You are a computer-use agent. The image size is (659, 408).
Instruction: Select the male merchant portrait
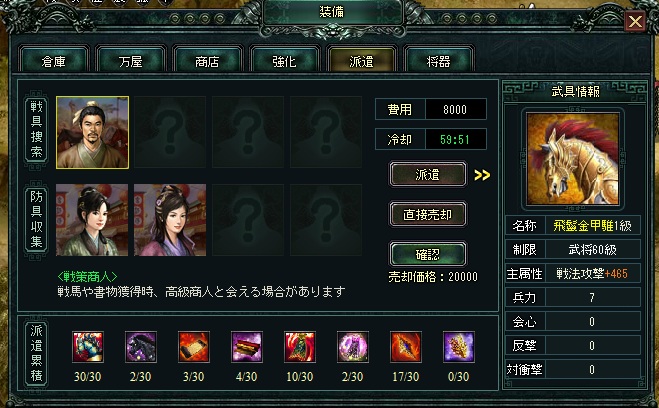click(92, 132)
